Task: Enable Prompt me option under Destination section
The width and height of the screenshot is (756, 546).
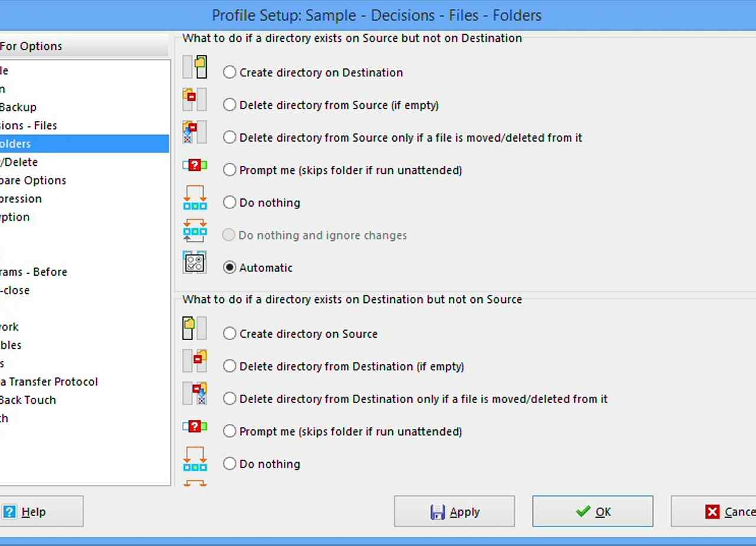Action: [x=229, y=431]
